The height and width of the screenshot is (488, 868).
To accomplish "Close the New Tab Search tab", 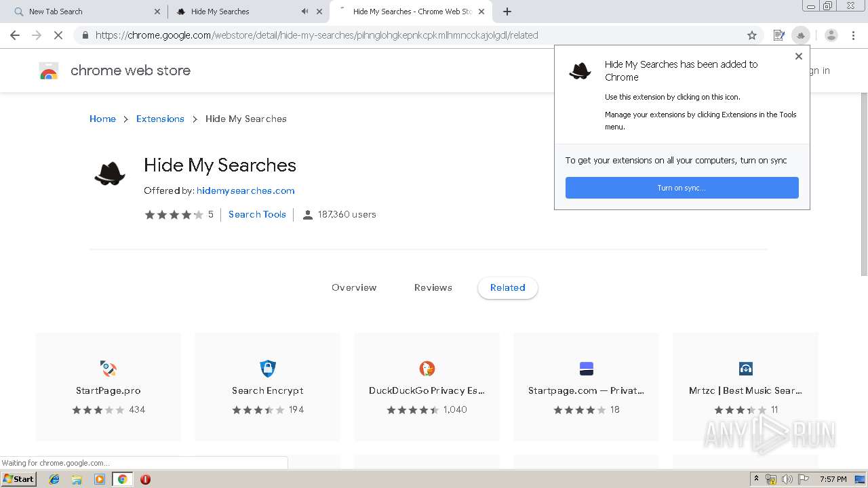I will pos(157,12).
